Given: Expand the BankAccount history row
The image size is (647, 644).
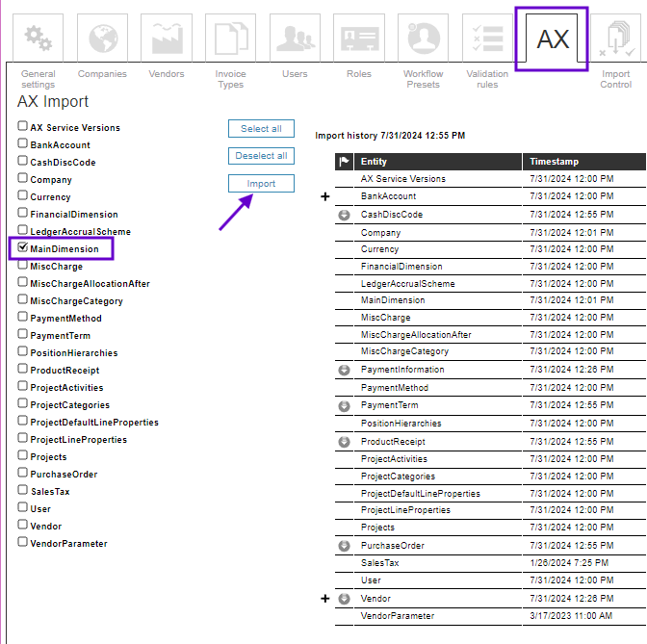Looking at the screenshot, I should point(325,196).
